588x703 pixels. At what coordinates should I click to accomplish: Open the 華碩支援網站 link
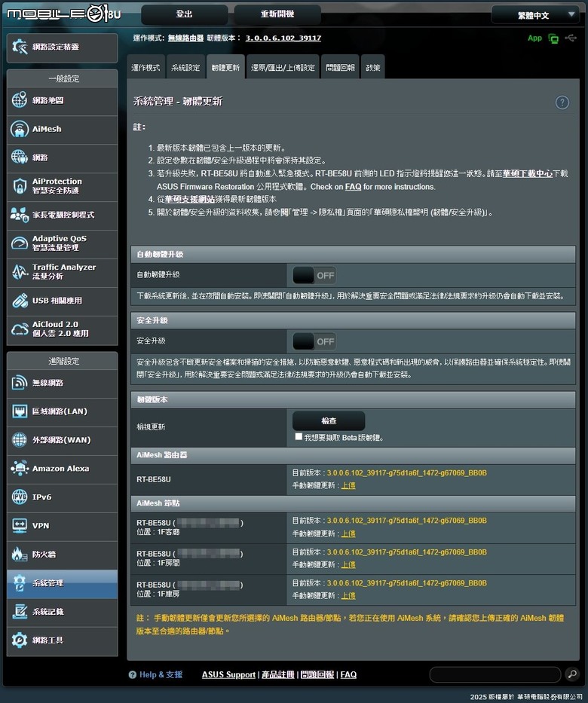[x=190, y=199]
